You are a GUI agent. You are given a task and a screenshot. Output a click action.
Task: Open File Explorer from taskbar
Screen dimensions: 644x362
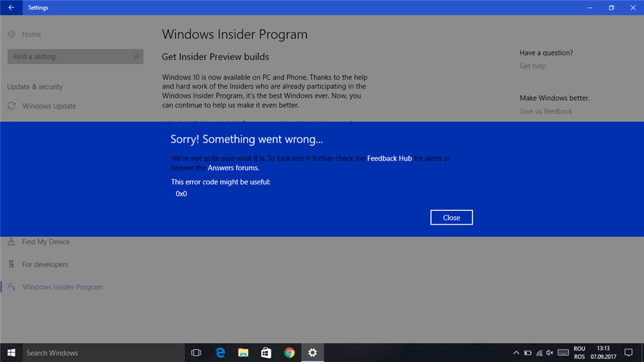(x=243, y=352)
